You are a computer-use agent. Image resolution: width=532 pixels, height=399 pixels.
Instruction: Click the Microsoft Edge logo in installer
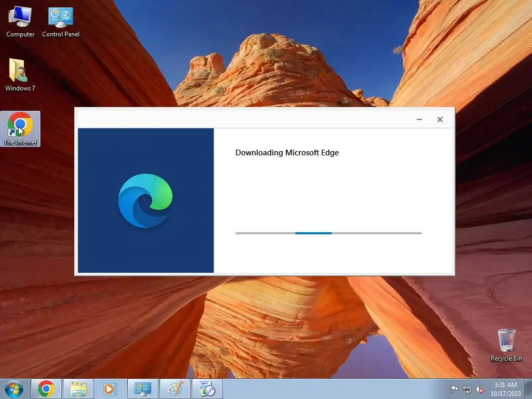145,200
